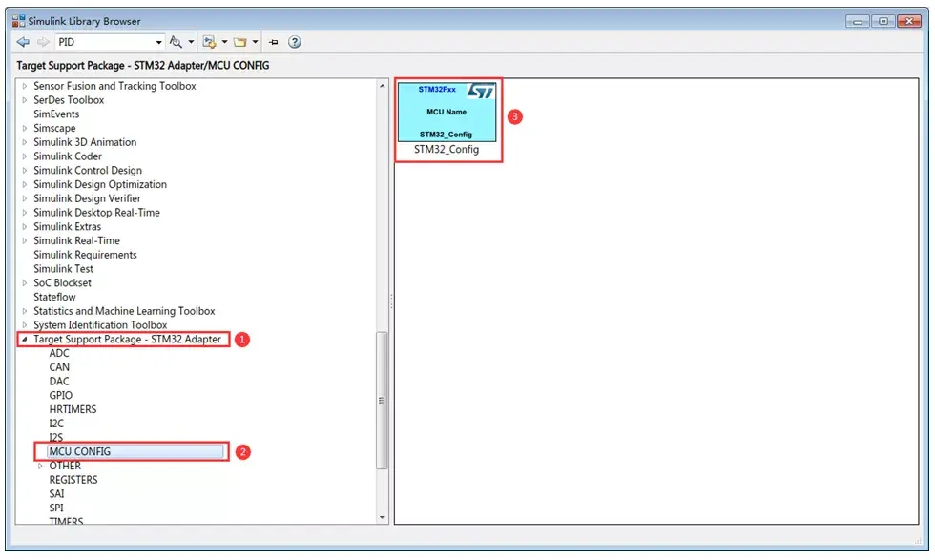Select SimEvents in the library tree
The height and width of the screenshot is (560, 935).
click(x=56, y=114)
